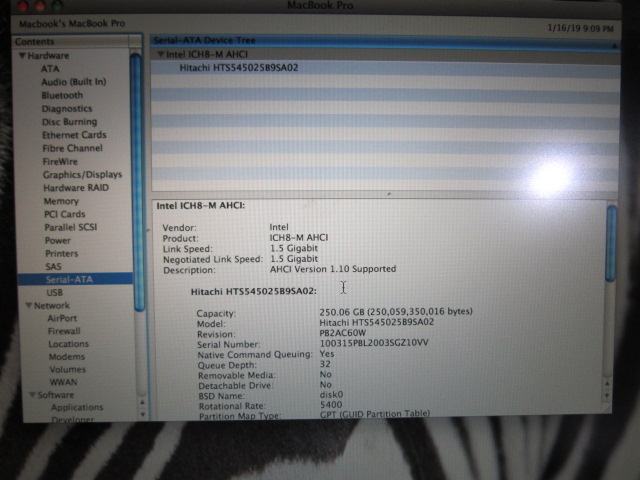
Task: Open Power information
Action: (58, 240)
